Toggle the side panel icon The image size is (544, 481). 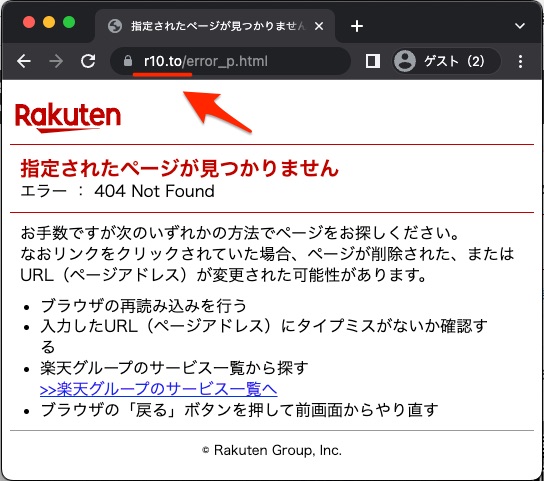373,61
